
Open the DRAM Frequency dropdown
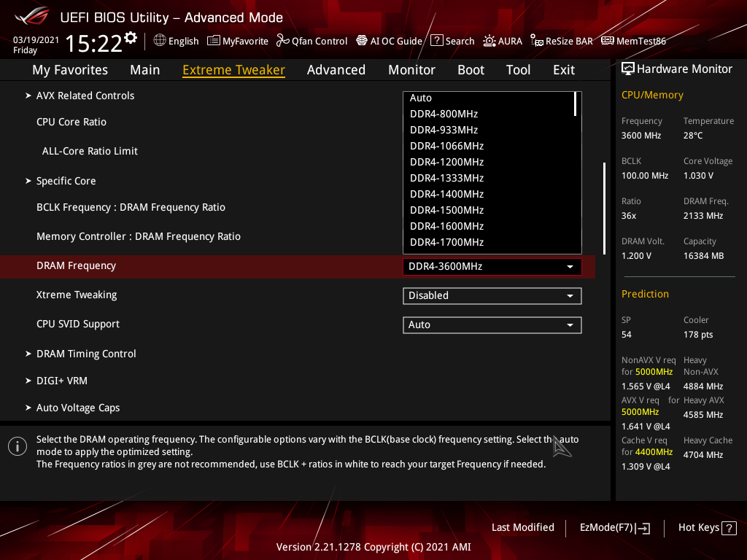click(x=492, y=267)
